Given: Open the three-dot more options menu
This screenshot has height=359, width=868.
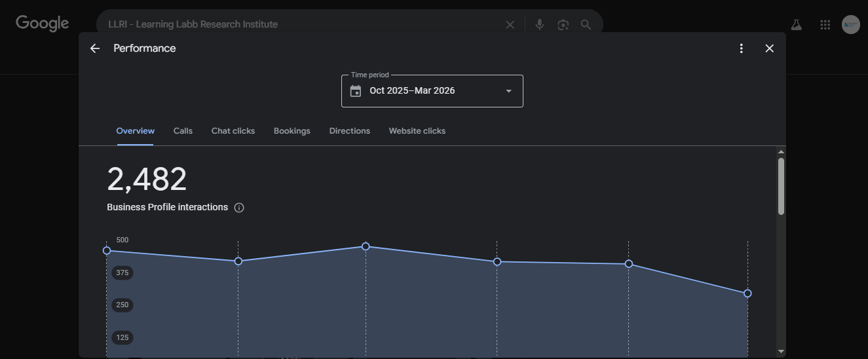Looking at the screenshot, I should (x=741, y=48).
